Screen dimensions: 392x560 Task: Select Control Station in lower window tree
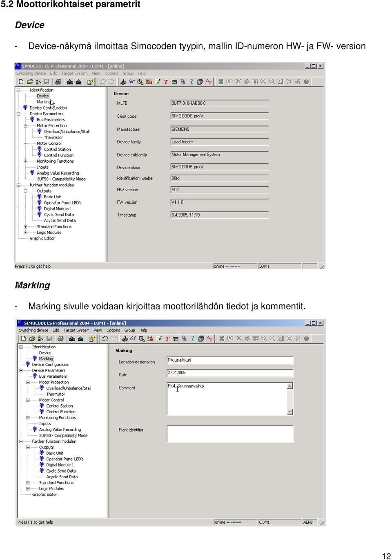pos(60,406)
